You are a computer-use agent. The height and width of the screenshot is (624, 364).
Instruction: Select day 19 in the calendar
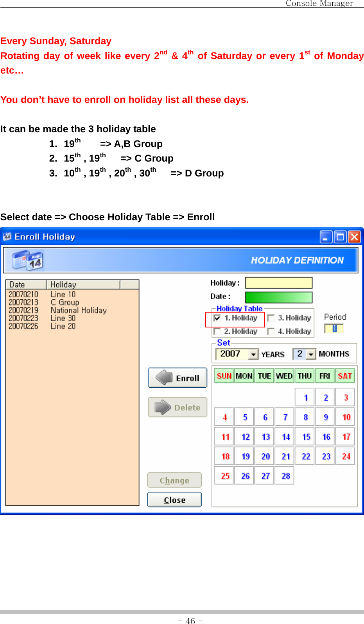pyautogui.click(x=244, y=456)
